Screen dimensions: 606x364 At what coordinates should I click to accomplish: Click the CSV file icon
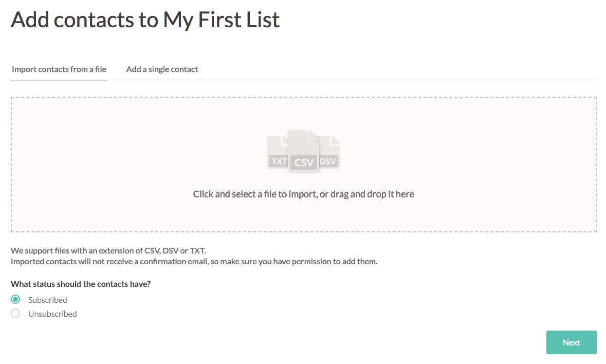coord(304,152)
